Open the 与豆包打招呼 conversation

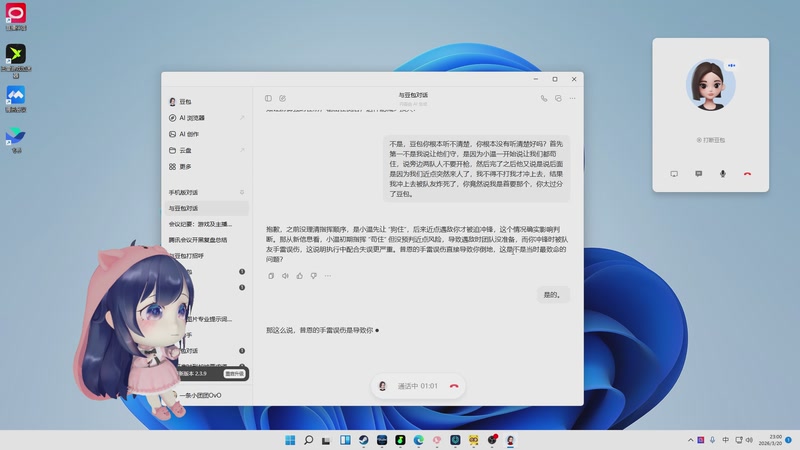207,256
